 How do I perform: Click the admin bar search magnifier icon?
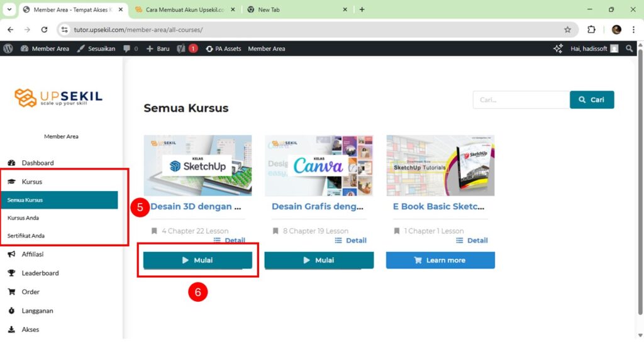(x=630, y=48)
